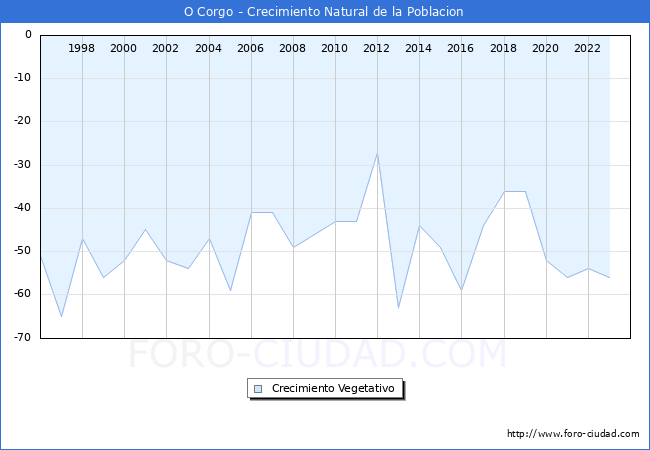This screenshot has height=450, width=650.
Task: Click the -60 value on the y-axis
Action: [22, 293]
